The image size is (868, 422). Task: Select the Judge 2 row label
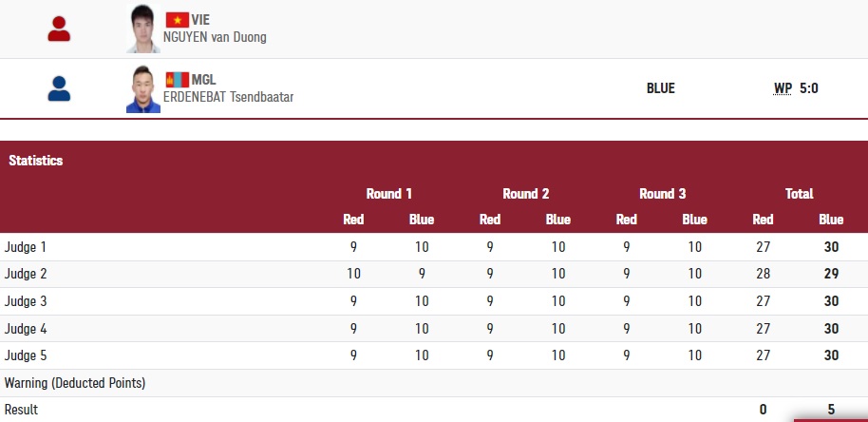[x=26, y=274]
